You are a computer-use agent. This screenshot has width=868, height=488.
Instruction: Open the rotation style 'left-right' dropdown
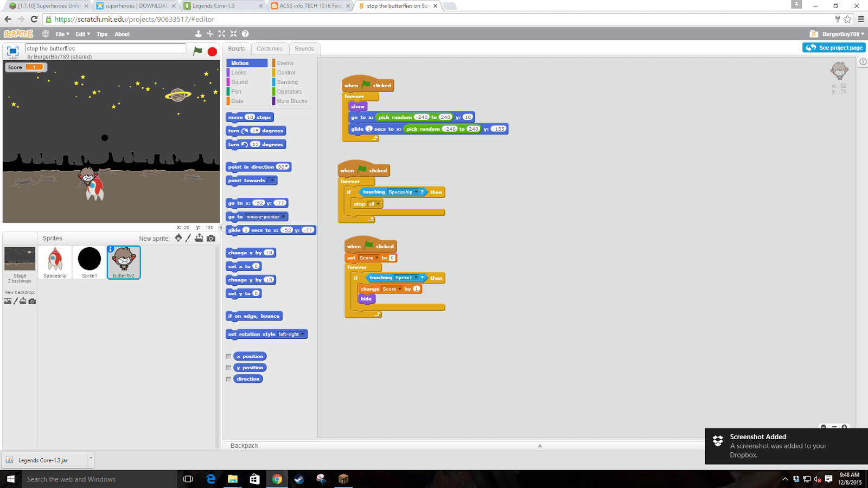[302, 334]
